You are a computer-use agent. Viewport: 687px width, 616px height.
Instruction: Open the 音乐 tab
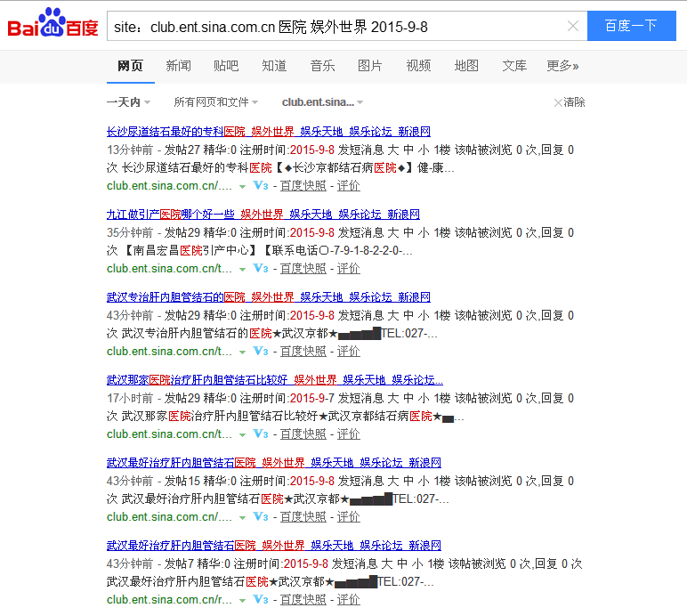pyautogui.click(x=322, y=66)
